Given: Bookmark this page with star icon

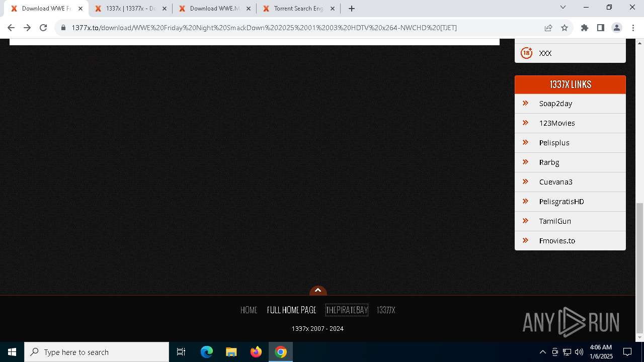Looking at the screenshot, I should point(565,28).
